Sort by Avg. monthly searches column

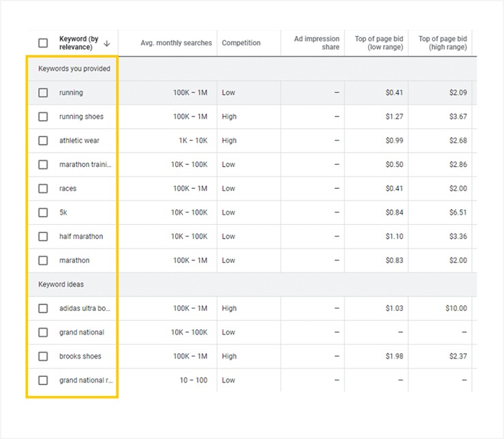click(x=176, y=43)
